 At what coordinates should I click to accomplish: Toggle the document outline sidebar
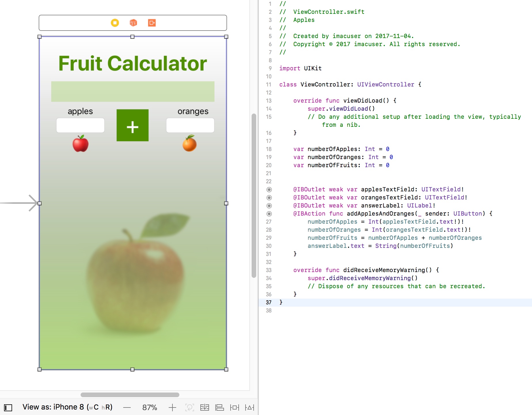[8, 408]
